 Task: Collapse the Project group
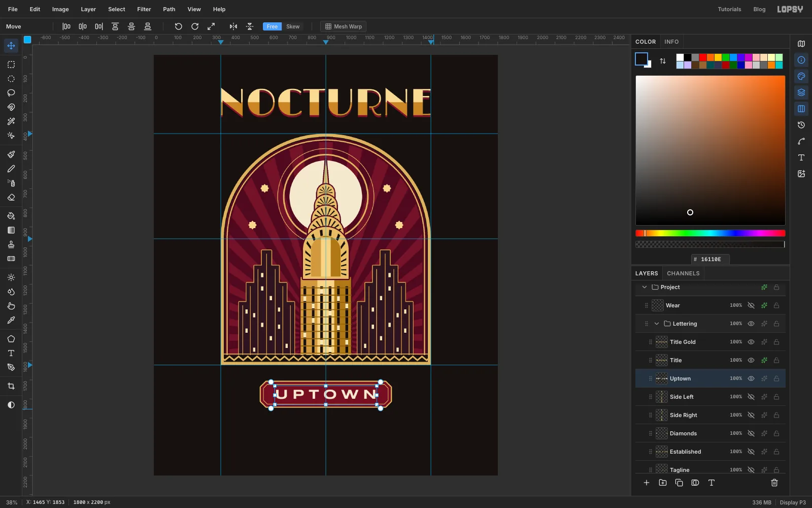(x=645, y=287)
